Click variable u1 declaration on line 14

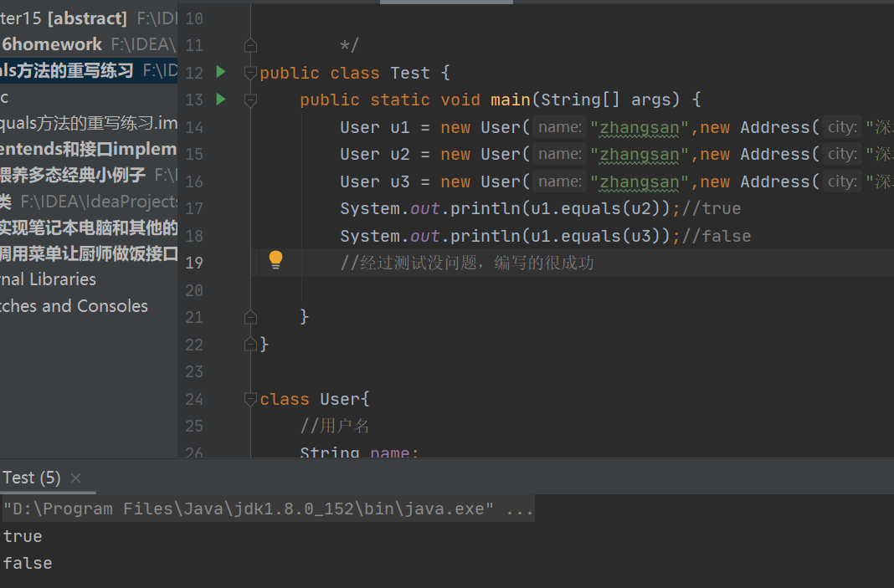399,127
